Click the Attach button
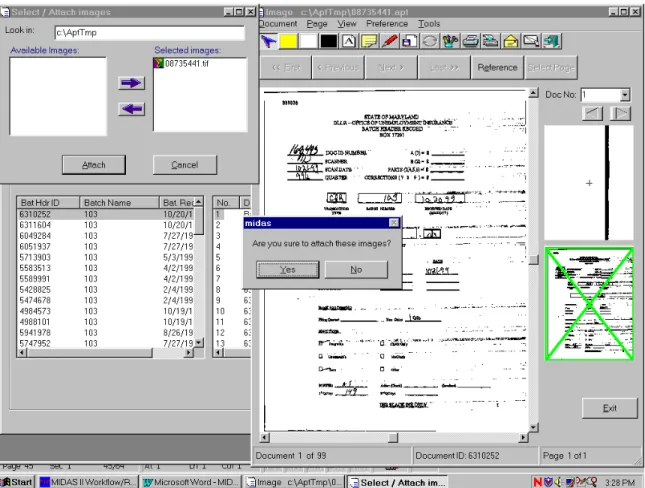The height and width of the screenshot is (488, 645). tap(94, 165)
